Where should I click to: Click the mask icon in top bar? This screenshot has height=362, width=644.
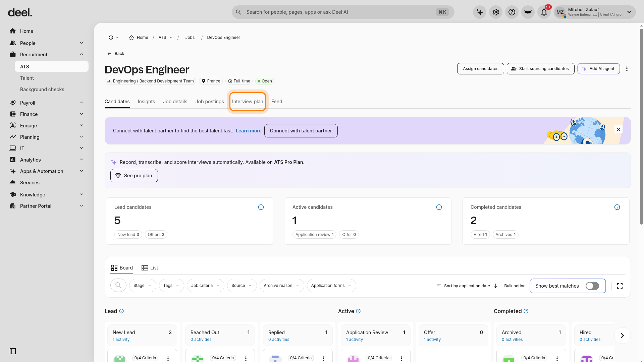[528, 12]
